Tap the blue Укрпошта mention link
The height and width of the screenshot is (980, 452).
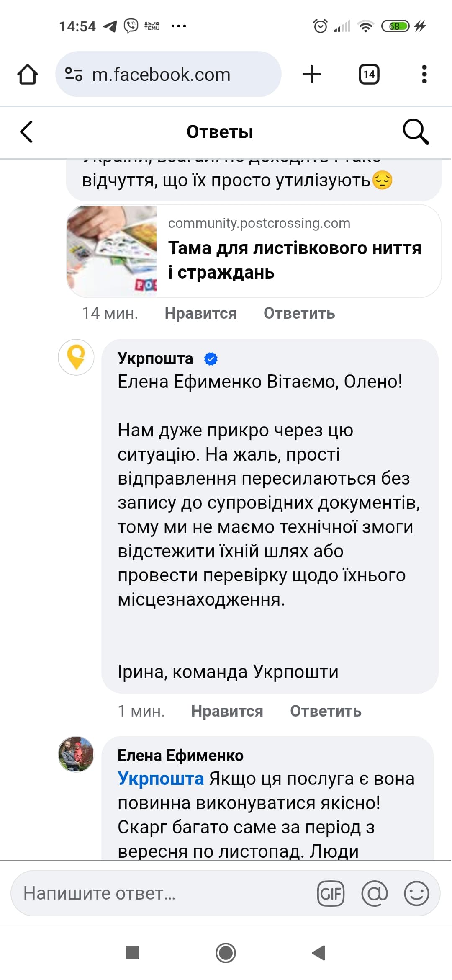161,779
